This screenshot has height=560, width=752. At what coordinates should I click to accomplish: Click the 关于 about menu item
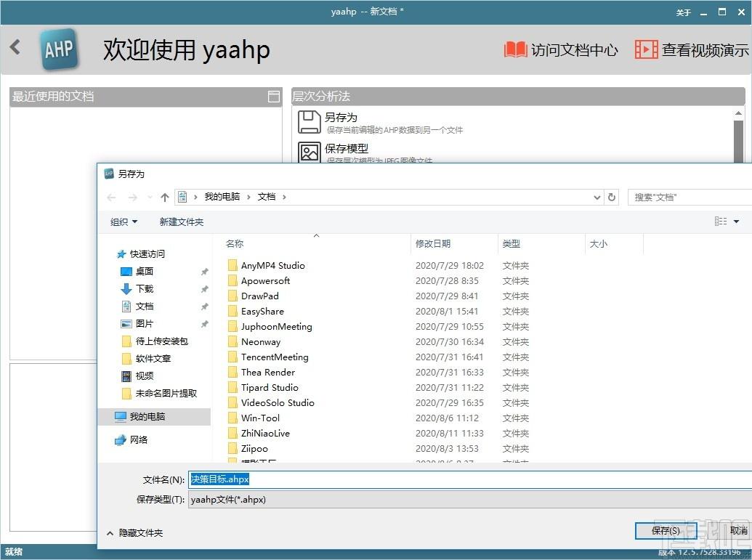pos(684,12)
